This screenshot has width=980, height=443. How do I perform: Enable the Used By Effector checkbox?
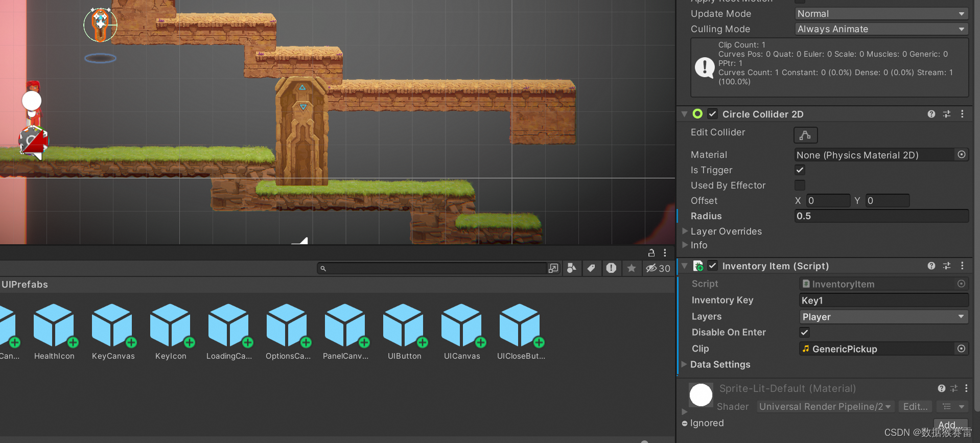tap(800, 185)
